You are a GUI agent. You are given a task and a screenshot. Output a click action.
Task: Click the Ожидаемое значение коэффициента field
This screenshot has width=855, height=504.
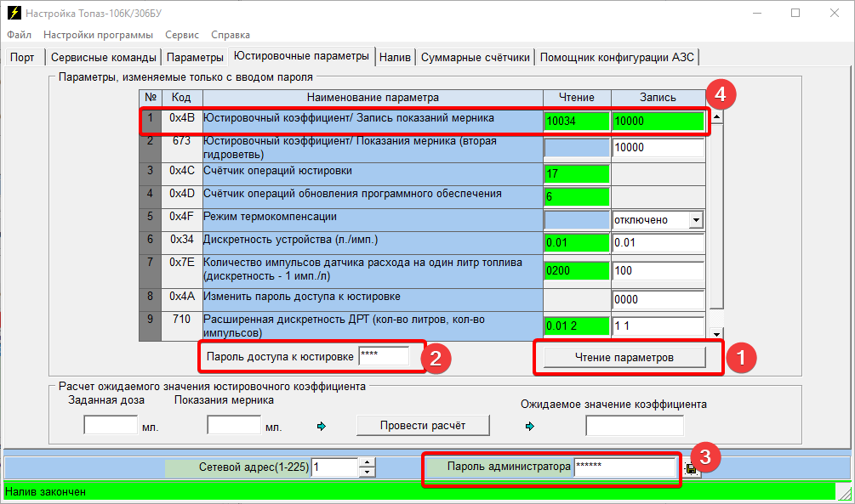(635, 426)
